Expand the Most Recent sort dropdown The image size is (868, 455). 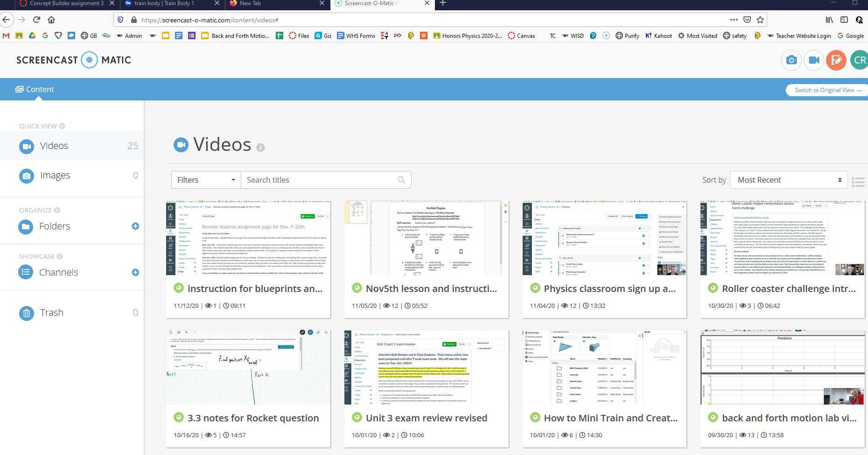pyautogui.click(x=789, y=180)
